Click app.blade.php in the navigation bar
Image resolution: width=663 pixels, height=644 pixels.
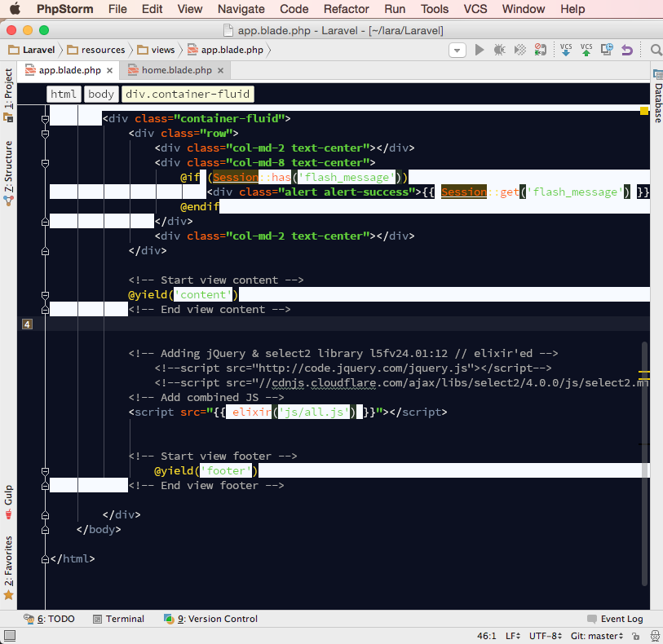226,50
